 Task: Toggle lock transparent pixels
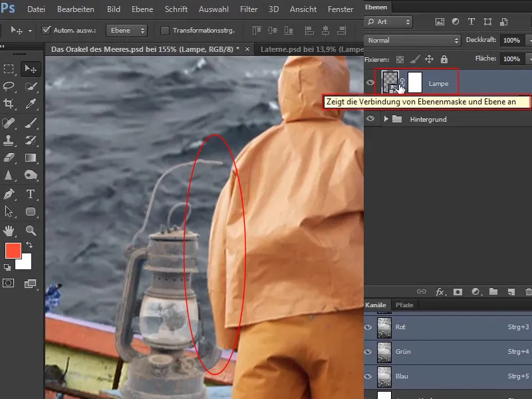click(x=400, y=60)
